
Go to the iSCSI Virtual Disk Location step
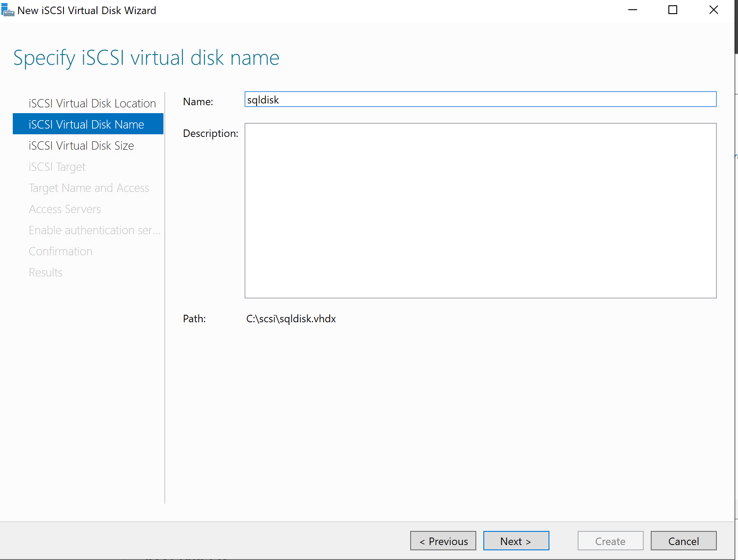pyautogui.click(x=92, y=103)
